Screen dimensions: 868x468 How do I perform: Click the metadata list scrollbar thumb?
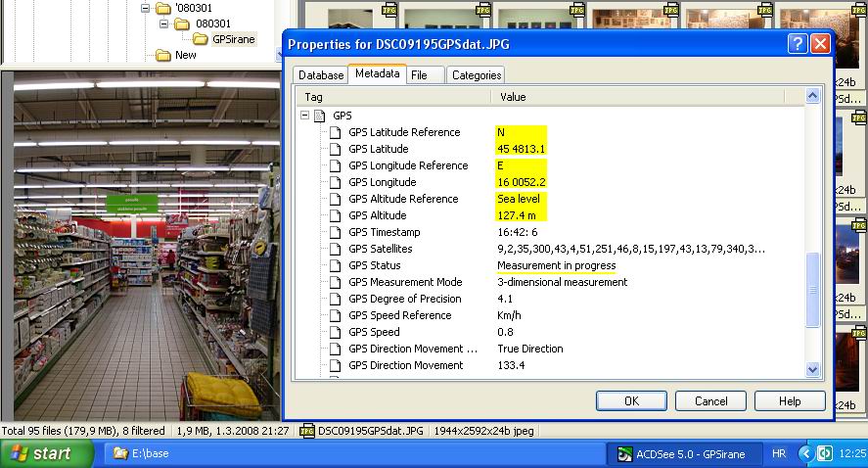pyautogui.click(x=812, y=290)
